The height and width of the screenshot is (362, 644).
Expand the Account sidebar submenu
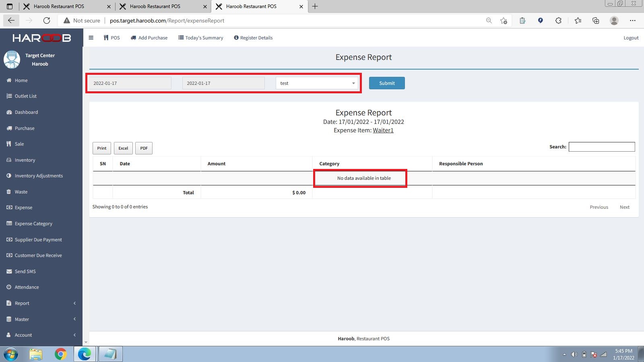pos(41,335)
